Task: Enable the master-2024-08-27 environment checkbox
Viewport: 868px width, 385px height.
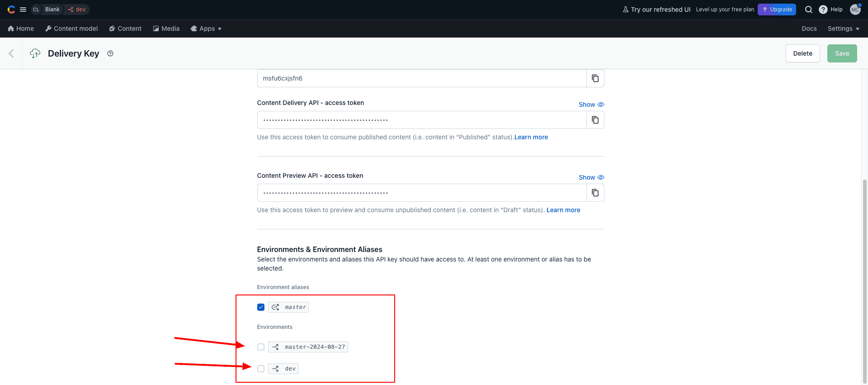Action: [261, 347]
